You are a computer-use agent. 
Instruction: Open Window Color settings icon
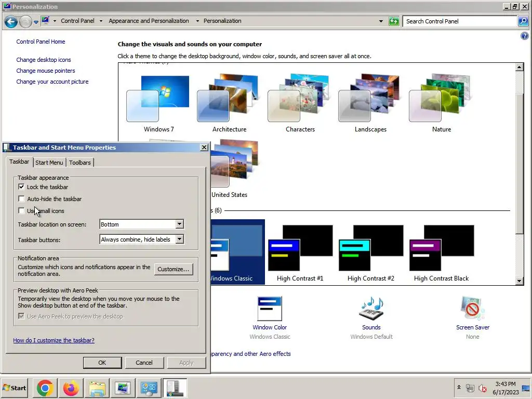[270, 309]
